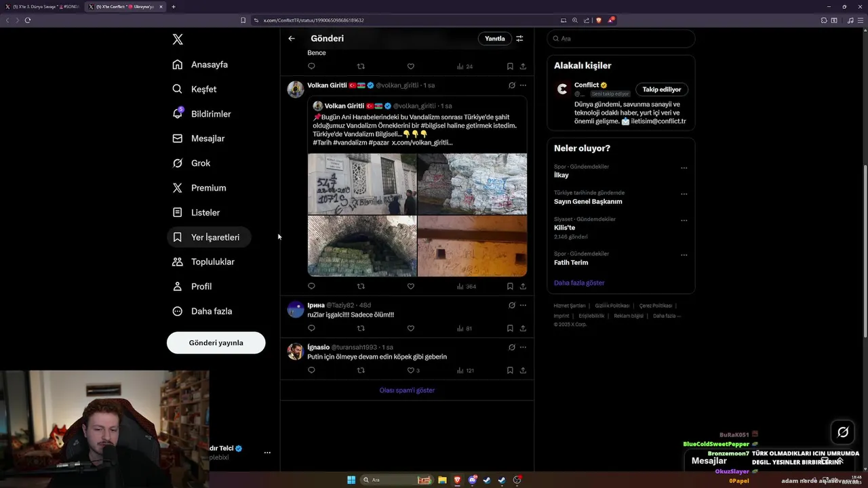Open Bildirimler notifications
Image resolution: width=868 pixels, height=488 pixels.
pyautogui.click(x=201, y=114)
